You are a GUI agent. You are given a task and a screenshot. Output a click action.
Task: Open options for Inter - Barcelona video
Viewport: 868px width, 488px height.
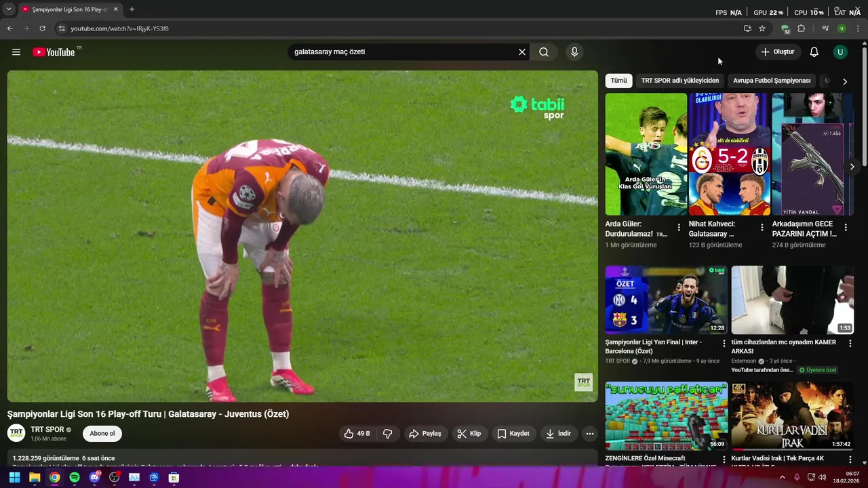click(x=724, y=344)
